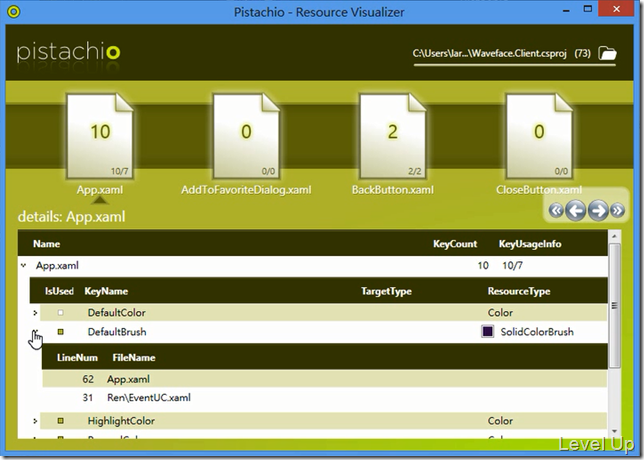
Task: Sort by the FileName column header
Action: tap(134, 358)
